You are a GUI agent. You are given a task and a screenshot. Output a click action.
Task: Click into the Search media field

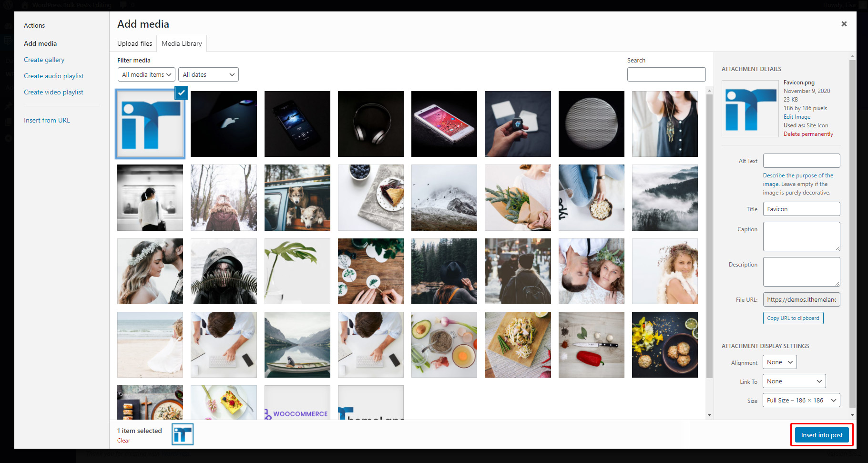tap(666, 74)
